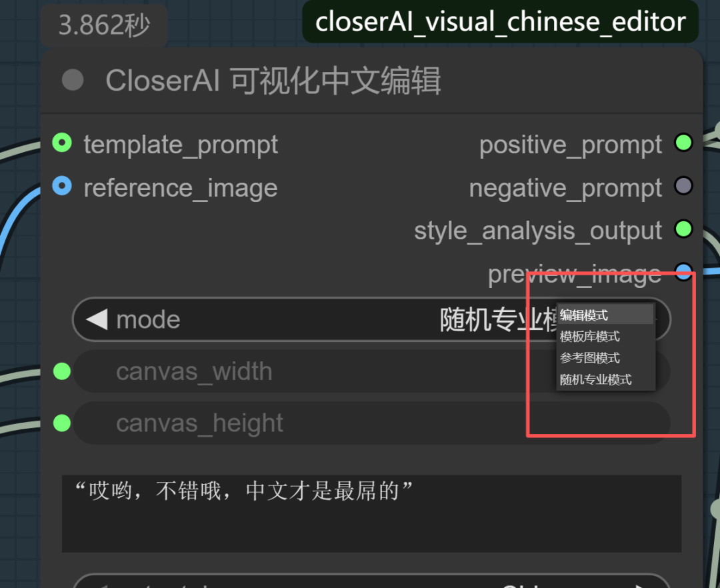Click the positive_prompt output connector
The image size is (720, 588).
683,143
